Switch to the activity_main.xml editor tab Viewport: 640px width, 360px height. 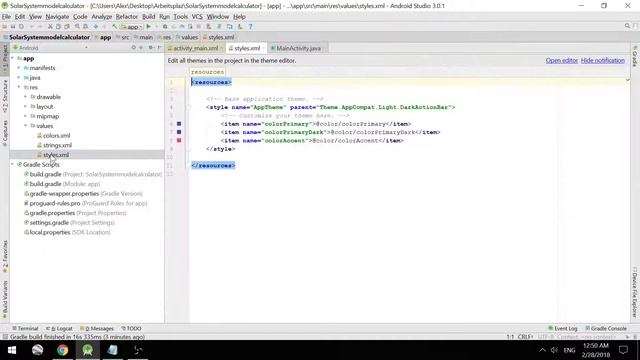(x=196, y=48)
